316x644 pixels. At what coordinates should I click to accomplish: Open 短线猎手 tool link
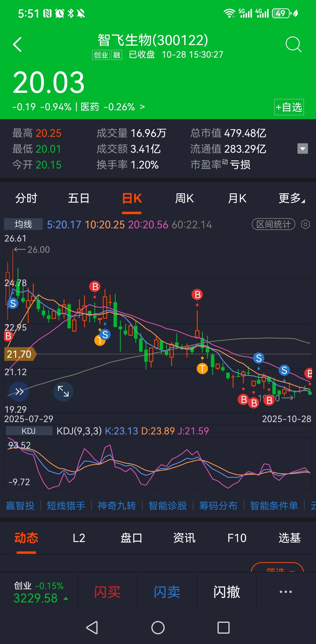[66, 506]
